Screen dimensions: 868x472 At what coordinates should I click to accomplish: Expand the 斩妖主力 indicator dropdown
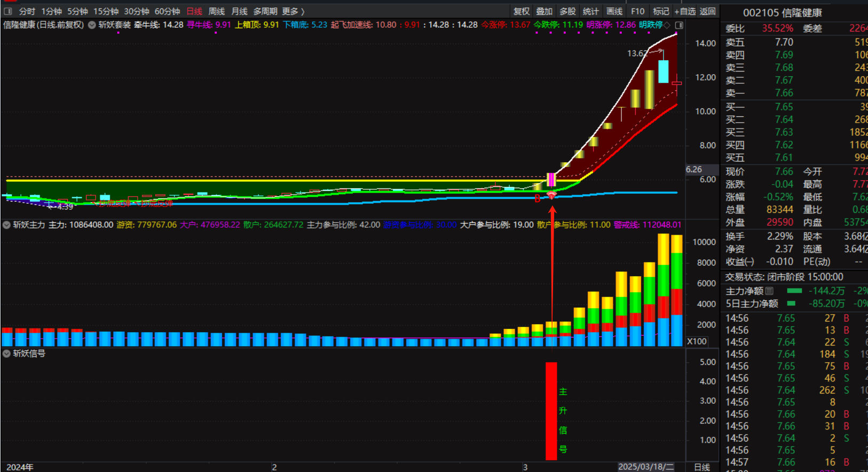click(x=7, y=225)
